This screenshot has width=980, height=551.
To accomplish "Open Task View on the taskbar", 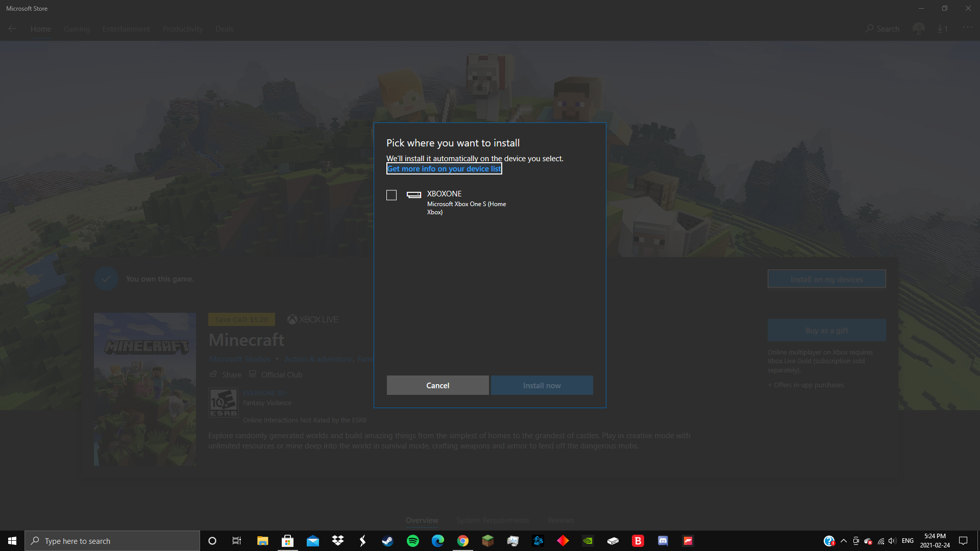I will (237, 541).
